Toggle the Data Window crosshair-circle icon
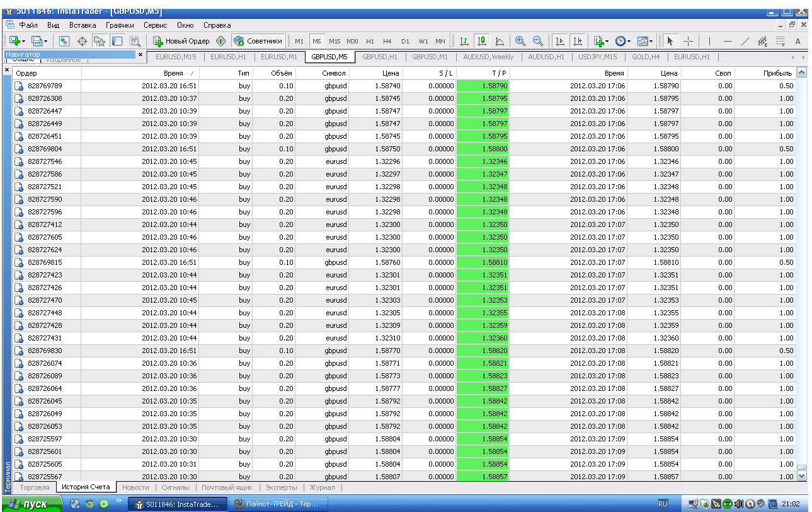The width and height of the screenshot is (812, 512). [82, 41]
